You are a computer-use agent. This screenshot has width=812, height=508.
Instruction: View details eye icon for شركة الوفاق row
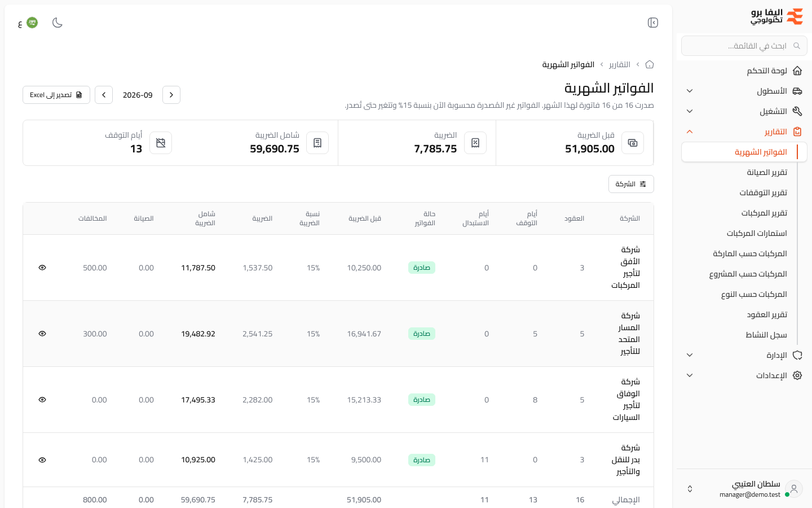click(42, 400)
